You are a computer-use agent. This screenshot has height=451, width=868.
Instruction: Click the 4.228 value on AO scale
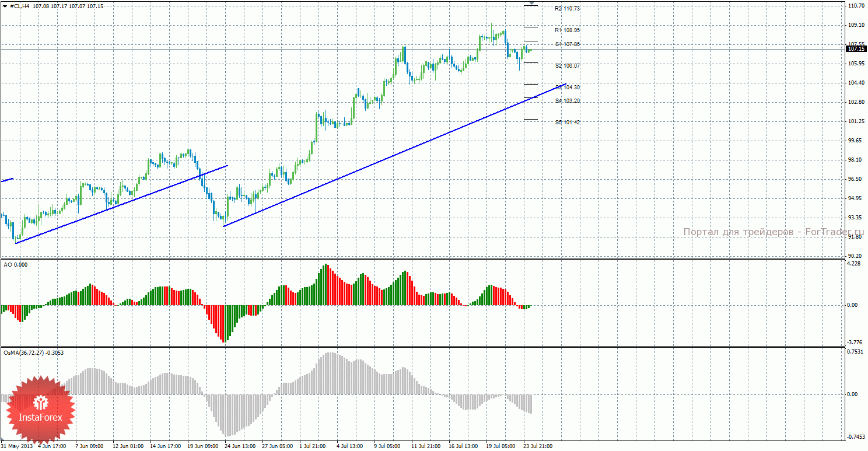click(853, 264)
